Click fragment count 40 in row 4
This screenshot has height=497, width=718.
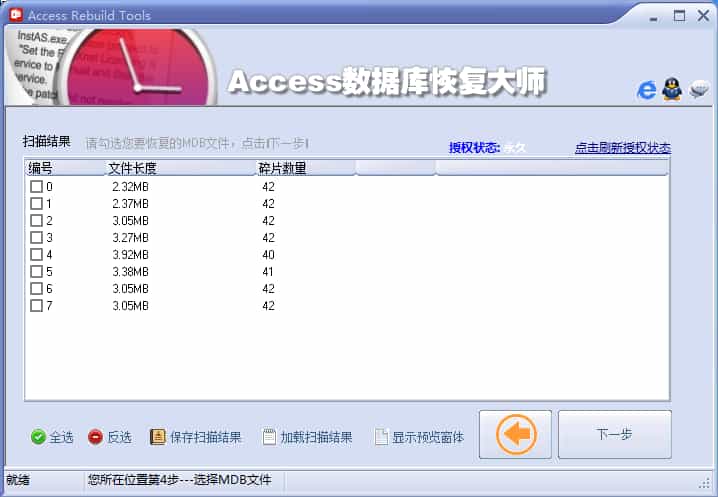pyautogui.click(x=268, y=254)
